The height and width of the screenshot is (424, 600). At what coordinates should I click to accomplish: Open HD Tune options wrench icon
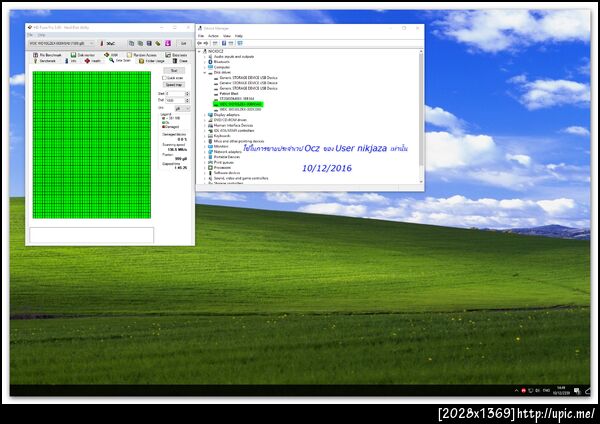[x=158, y=43]
